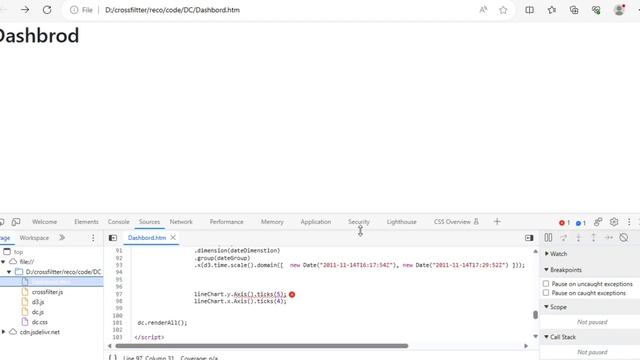This screenshot has height=360, width=640.
Task: Open the Collections icon
Action: pyautogui.click(x=574, y=10)
